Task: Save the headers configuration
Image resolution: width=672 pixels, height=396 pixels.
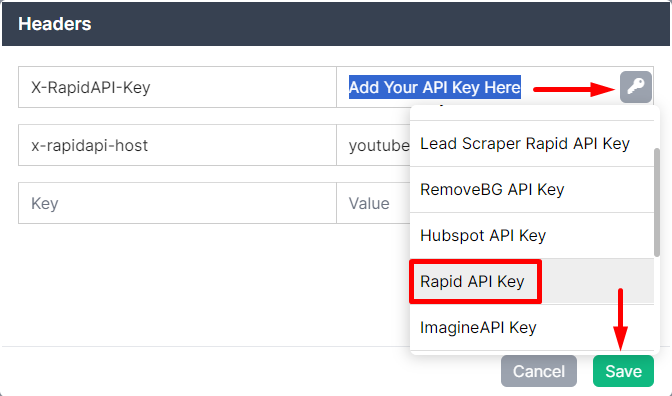Action: 623,371
